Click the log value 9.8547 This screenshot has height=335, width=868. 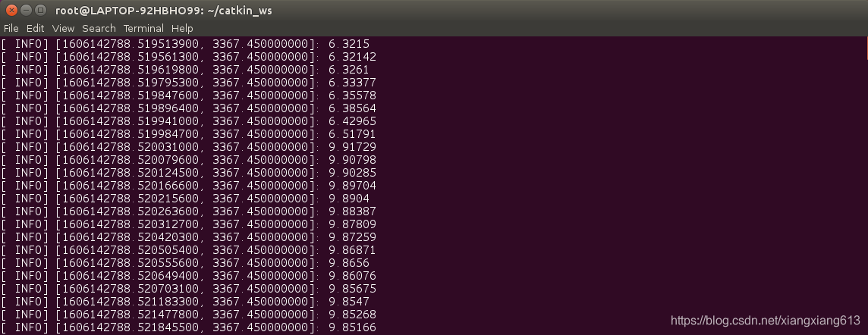point(349,302)
